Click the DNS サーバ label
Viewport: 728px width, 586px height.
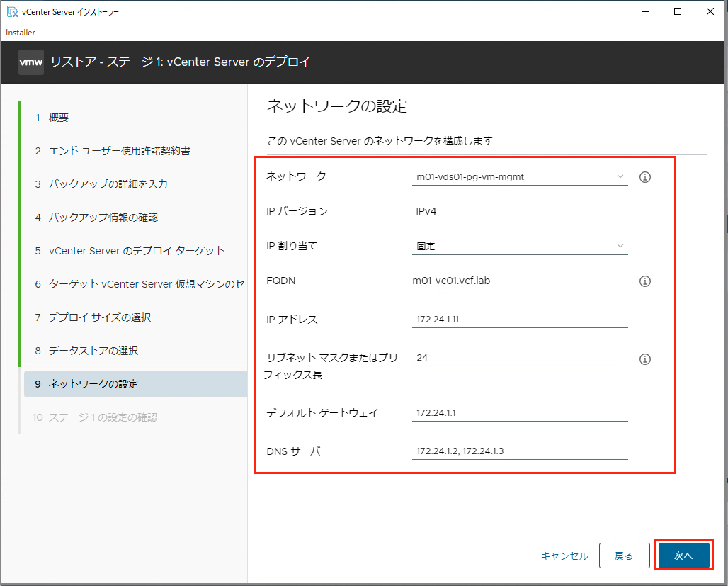(293, 451)
